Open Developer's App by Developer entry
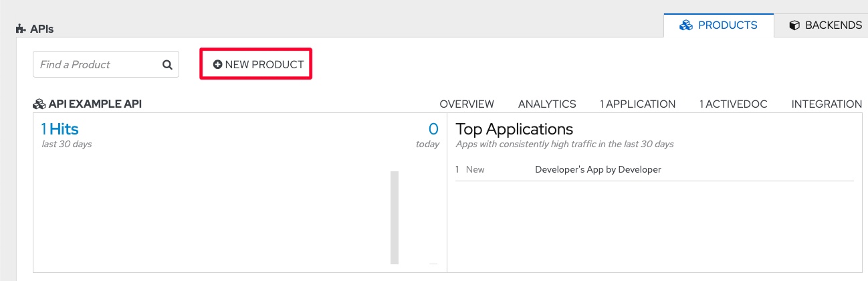 [598, 170]
